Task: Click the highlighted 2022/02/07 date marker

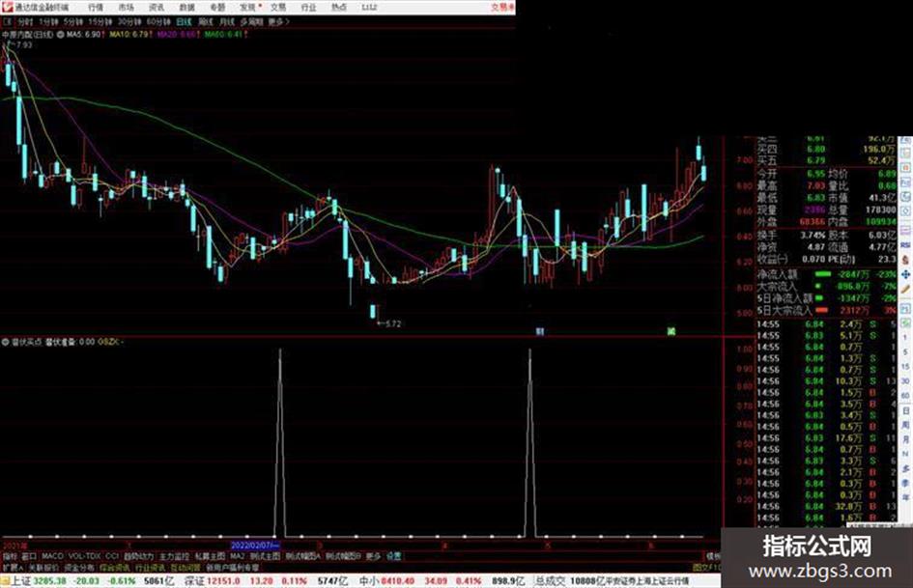Action: tap(256, 546)
